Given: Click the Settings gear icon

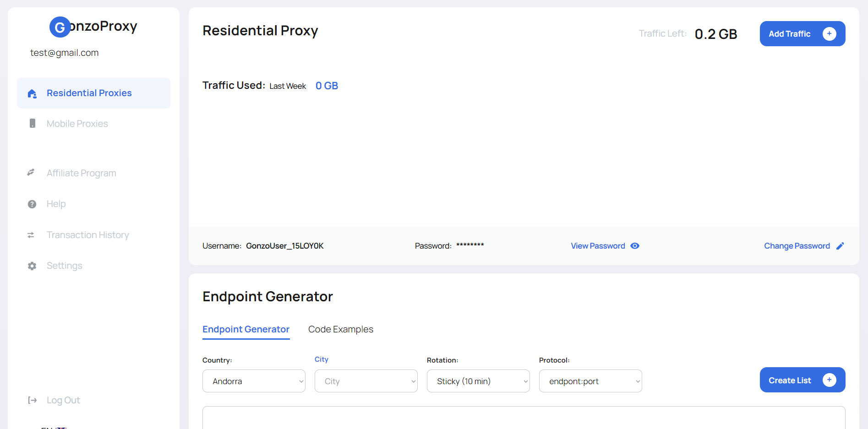Looking at the screenshot, I should tap(32, 266).
